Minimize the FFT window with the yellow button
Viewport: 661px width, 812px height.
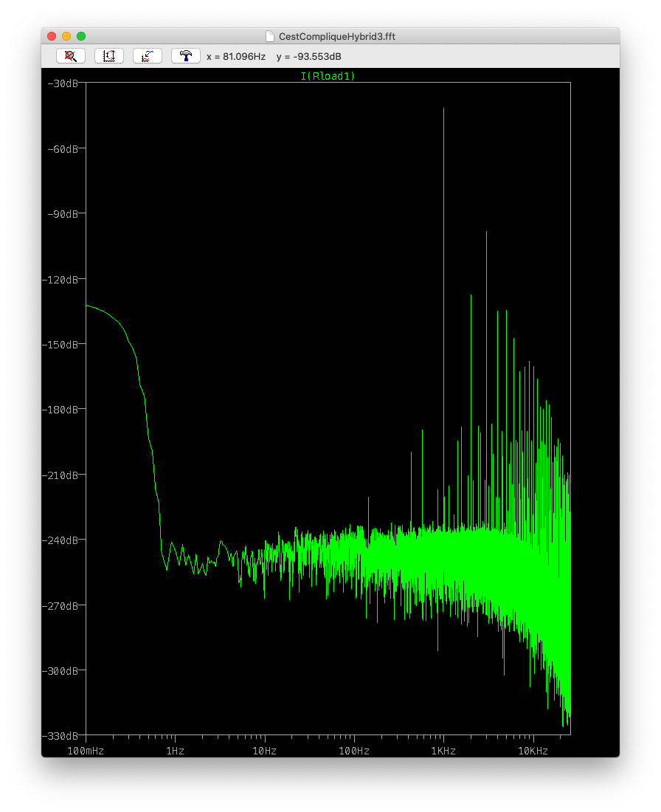(66, 36)
